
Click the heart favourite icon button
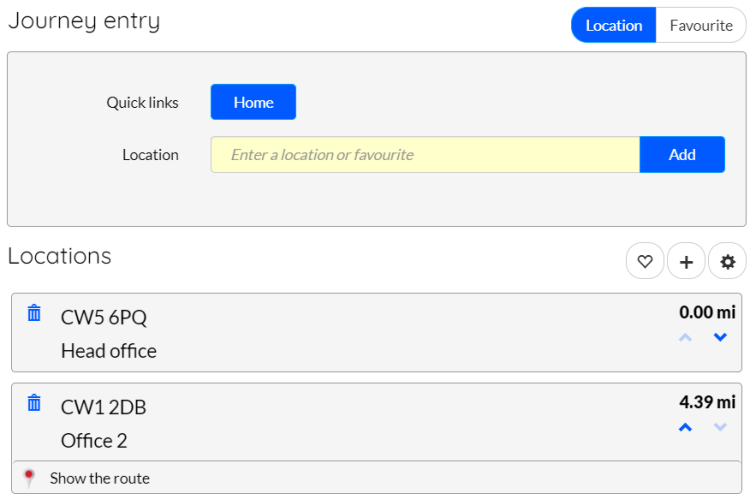[645, 261]
